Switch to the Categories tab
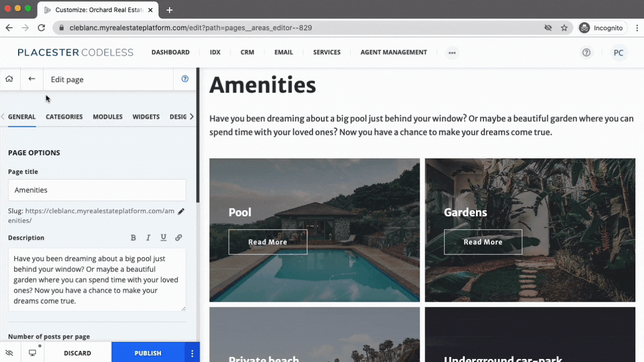Viewport: 644px width, 362px height. tap(64, 117)
